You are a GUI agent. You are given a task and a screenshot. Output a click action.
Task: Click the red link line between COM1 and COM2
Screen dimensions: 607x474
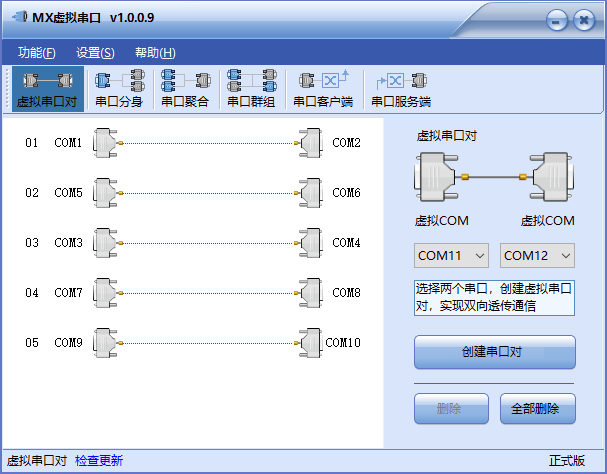pos(209,143)
